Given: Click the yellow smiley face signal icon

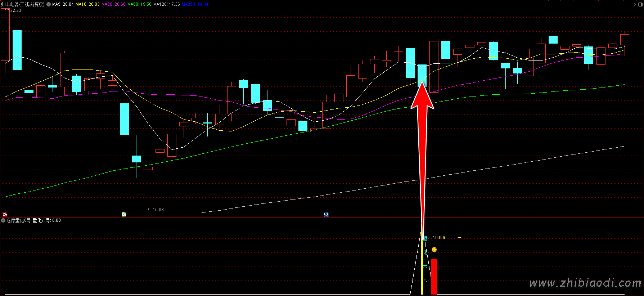Looking at the screenshot, I should point(434,250).
